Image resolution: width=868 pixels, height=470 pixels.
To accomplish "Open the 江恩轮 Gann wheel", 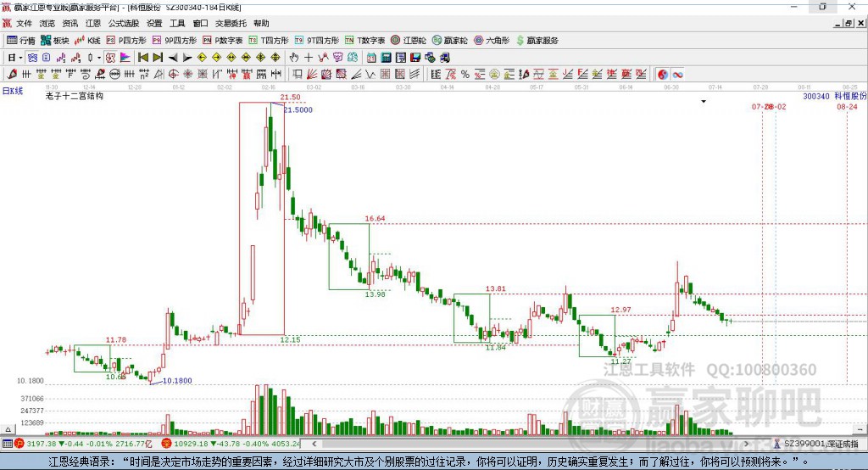I will tap(409, 41).
